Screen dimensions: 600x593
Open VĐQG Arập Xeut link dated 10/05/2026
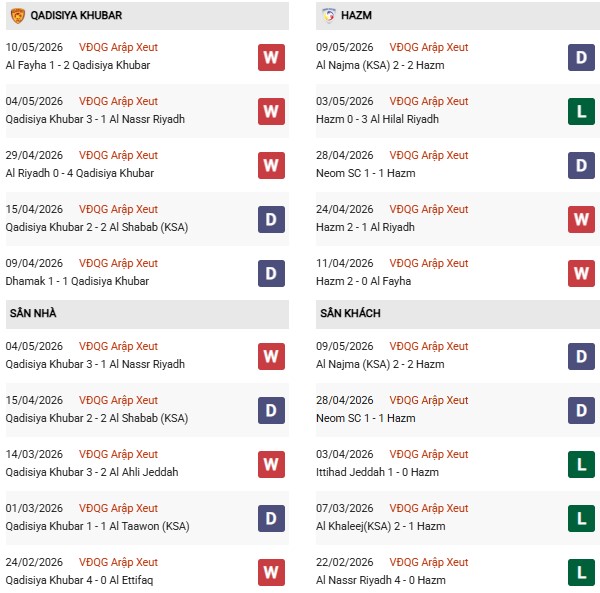tap(118, 47)
